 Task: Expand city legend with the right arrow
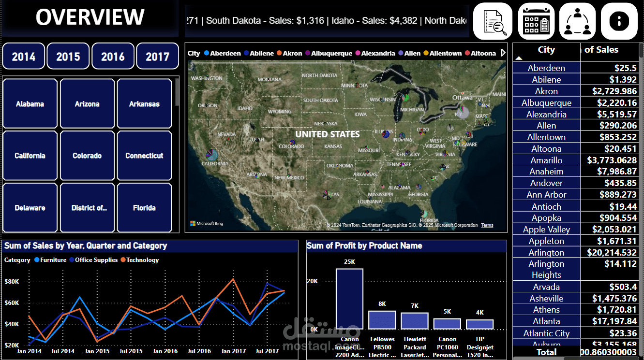[x=503, y=53]
